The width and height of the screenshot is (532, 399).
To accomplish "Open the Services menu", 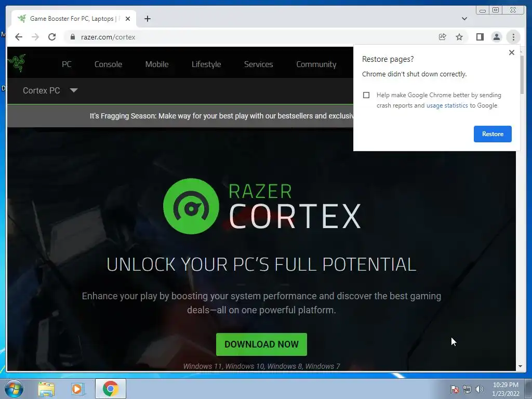I will (259, 64).
